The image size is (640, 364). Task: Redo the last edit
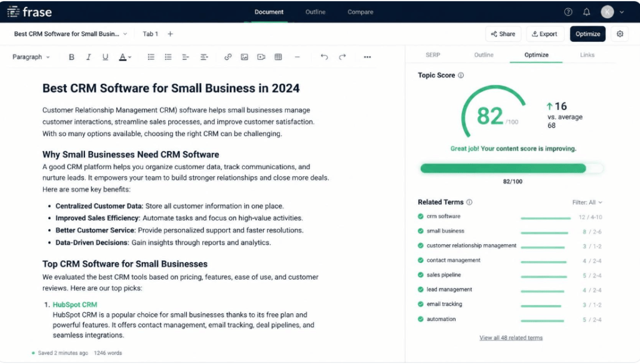click(342, 57)
